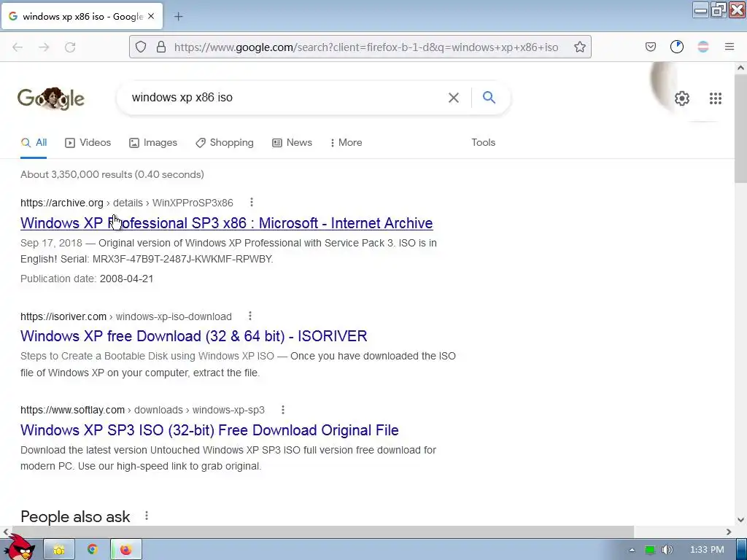Click the https://www.softlay.com breadcrumb URL
Viewport: 747px width, 560px height.
pos(72,410)
